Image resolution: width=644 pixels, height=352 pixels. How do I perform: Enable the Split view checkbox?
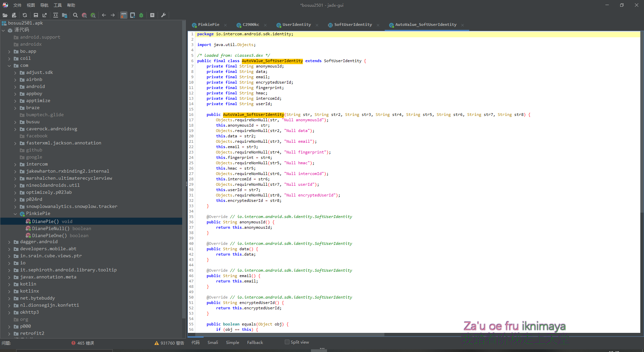[x=287, y=342]
